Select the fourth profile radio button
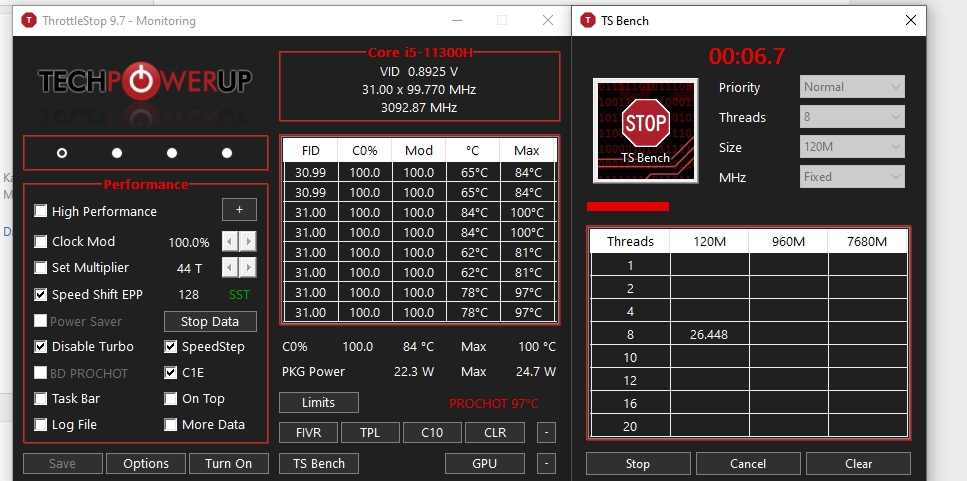 coord(227,153)
